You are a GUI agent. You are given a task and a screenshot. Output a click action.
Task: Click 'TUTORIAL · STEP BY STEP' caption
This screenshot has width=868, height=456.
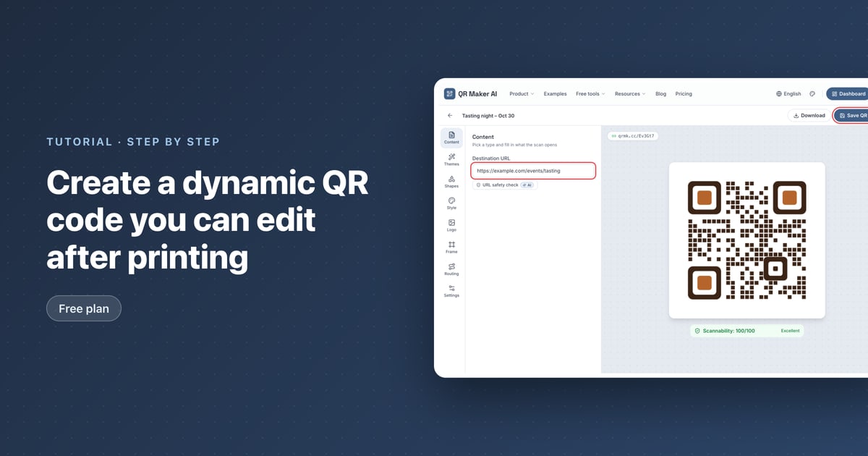133,142
